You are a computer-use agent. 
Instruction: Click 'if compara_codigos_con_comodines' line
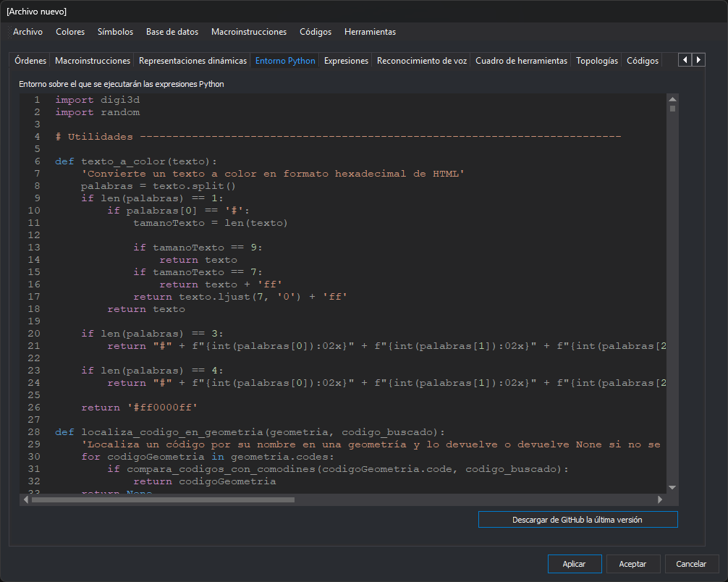click(x=338, y=469)
